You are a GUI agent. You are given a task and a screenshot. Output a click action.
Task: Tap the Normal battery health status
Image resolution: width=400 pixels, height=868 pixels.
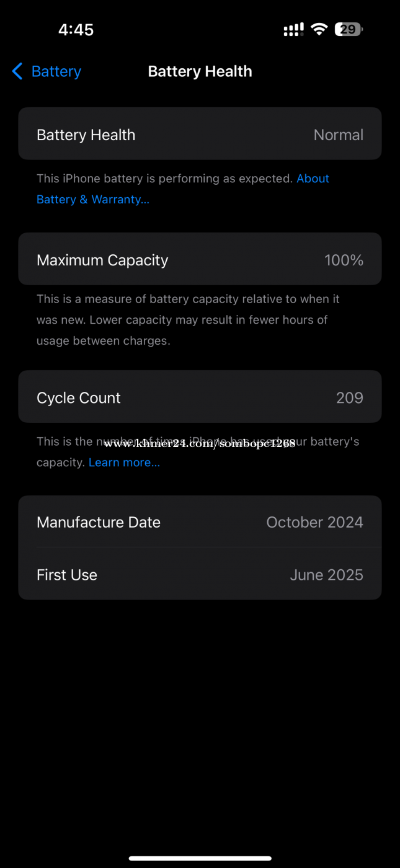pos(338,135)
